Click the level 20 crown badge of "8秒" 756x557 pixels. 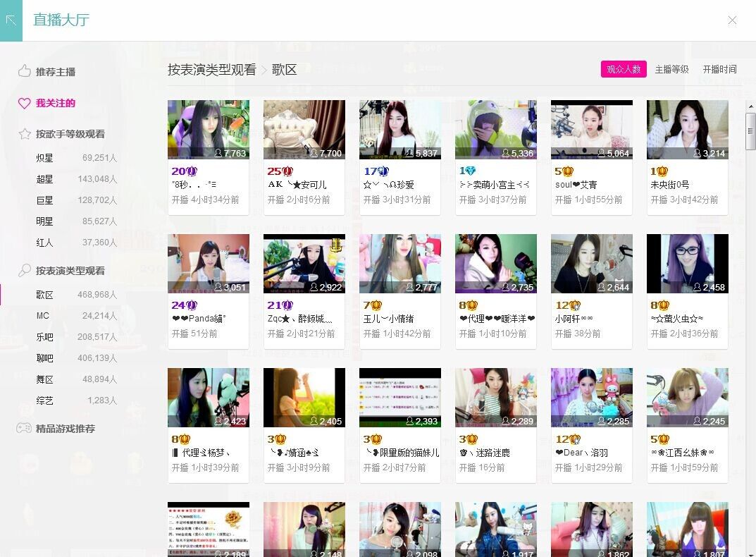(184, 171)
